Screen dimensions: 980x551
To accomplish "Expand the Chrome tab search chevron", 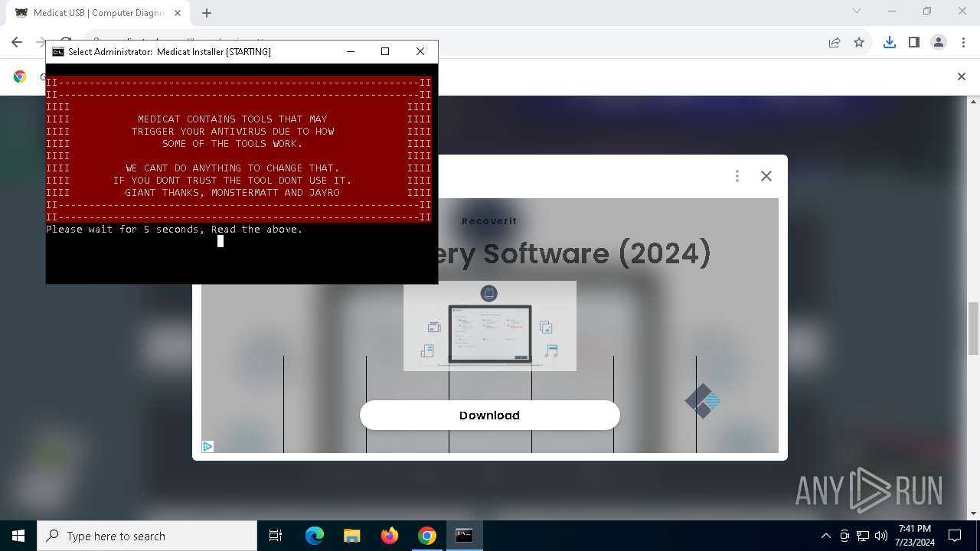I will click(x=857, y=11).
